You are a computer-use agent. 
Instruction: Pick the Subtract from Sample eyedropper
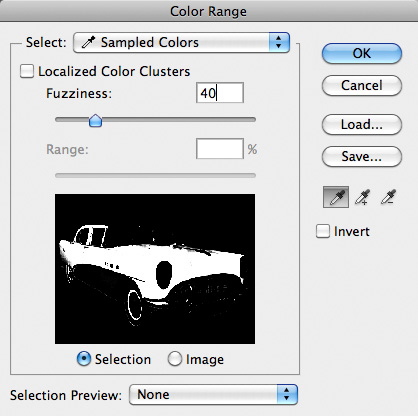tap(388, 197)
